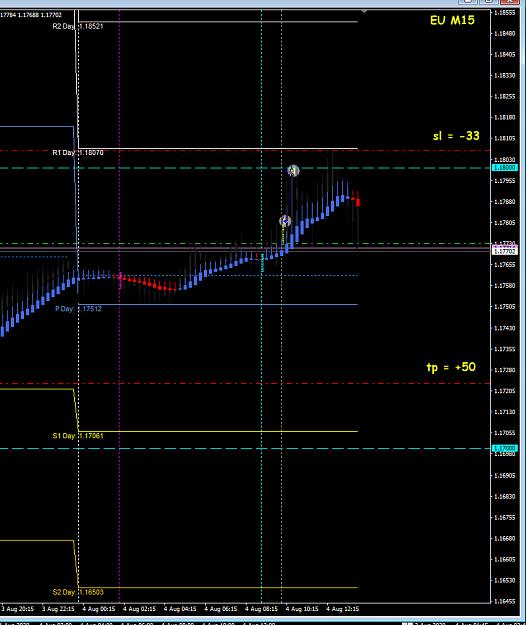Viewport: 526px width, 625px height.
Task: Click the 'S2 Day: 1.16503' pivot label
Action: tap(78, 592)
